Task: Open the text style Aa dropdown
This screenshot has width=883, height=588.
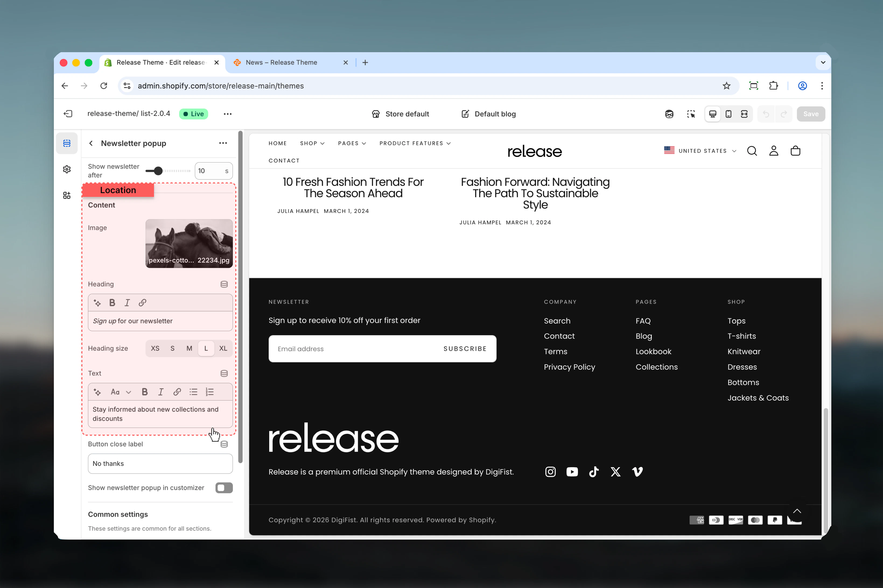Action: (121, 392)
